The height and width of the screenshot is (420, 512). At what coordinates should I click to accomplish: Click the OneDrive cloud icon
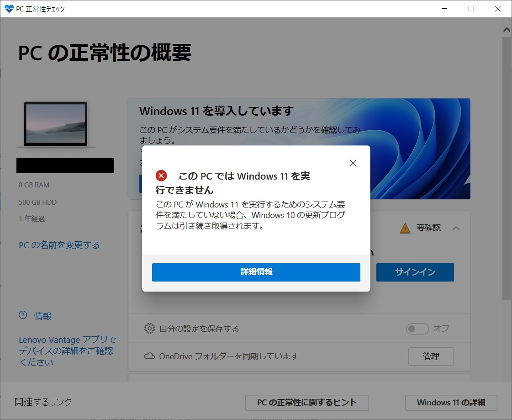(x=149, y=356)
